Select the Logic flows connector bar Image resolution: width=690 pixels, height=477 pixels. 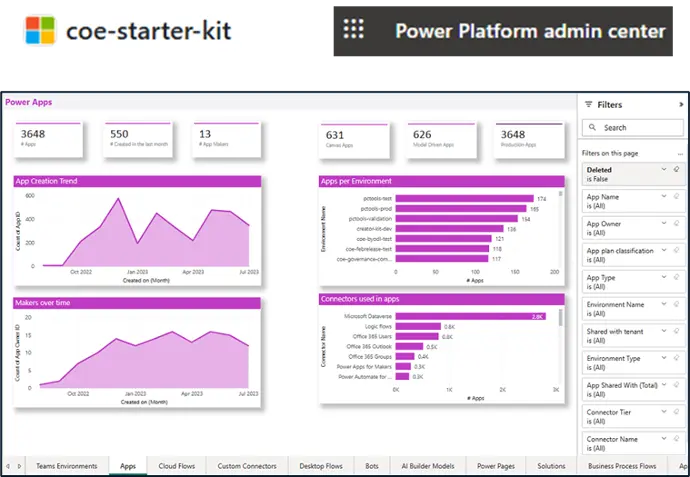point(418,327)
